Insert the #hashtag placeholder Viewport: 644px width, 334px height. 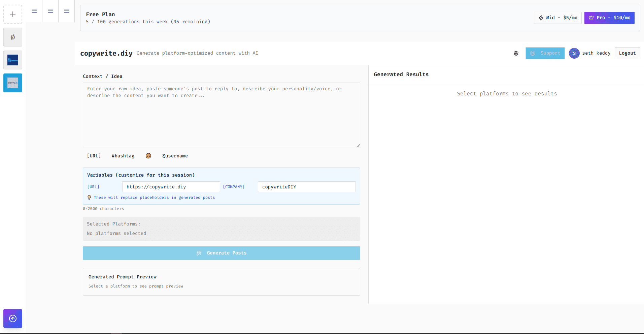point(123,156)
